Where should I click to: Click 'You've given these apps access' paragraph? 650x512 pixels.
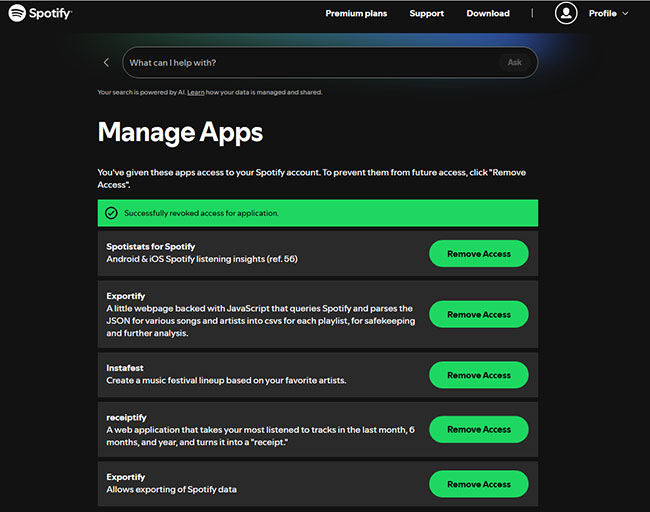click(312, 178)
